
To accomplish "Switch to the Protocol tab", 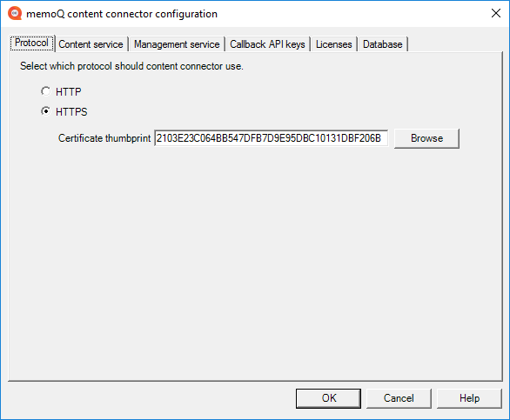I will click(x=31, y=43).
